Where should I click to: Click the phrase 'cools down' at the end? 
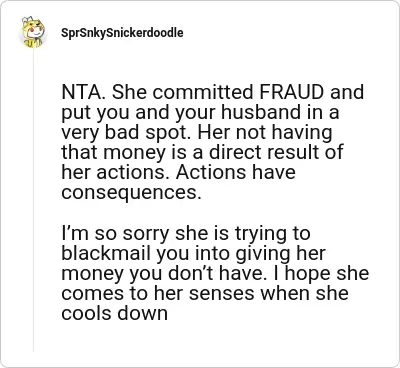click(114, 313)
